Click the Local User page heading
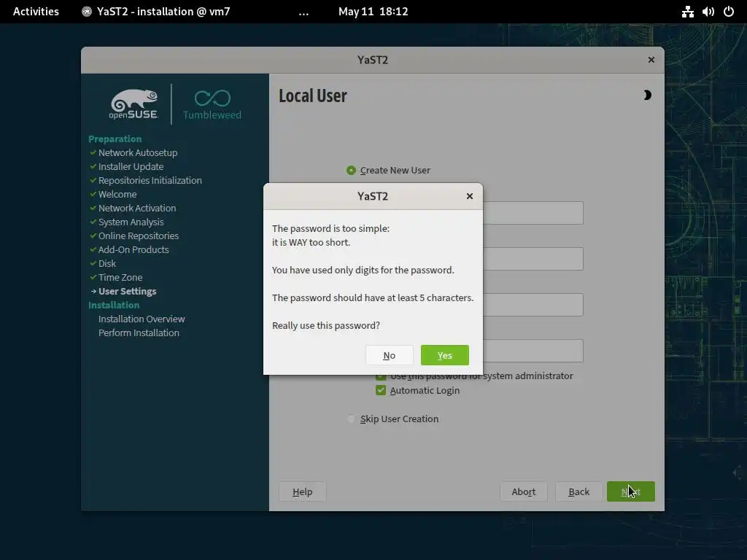This screenshot has width=747, height=560. pos(313,96)
